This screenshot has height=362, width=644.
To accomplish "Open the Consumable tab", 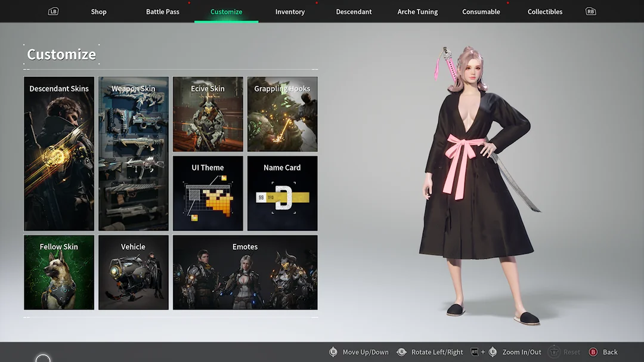I will point(481,11).
